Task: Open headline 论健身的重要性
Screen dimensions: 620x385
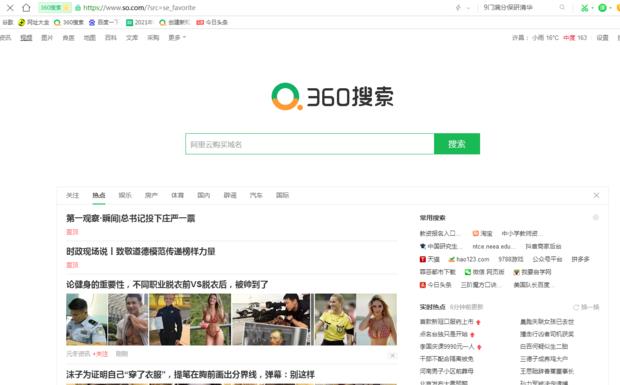Action: [x=167, y=284]
